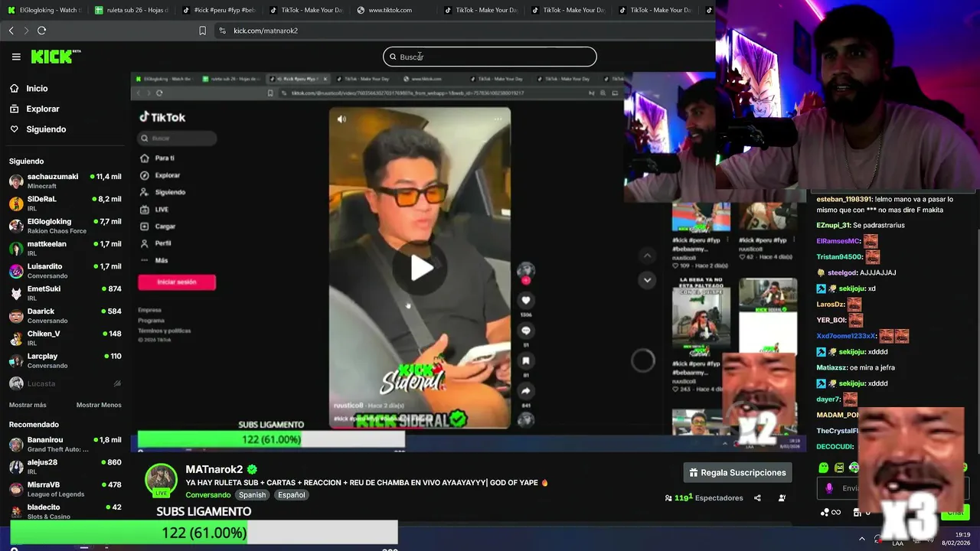Click the share icon next to Espectadores
Viewport: 980px width, 551px height.
[757, 498]
